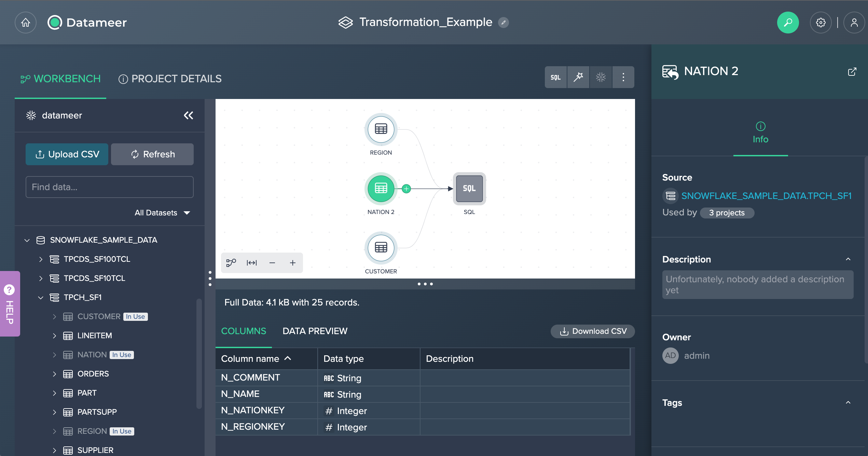This screenshot has height=456, width=868.
Task: Zoom in using the plus icon
Action: (292, 262)
